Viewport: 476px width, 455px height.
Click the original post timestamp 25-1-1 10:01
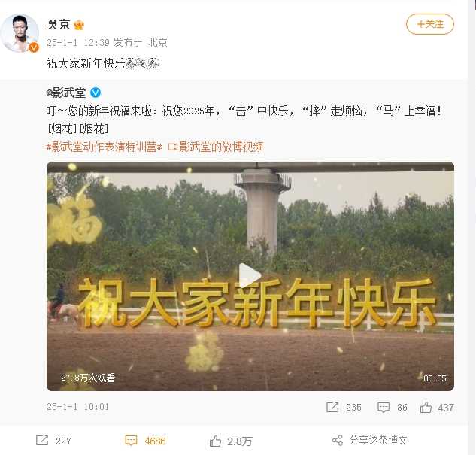pyautogui.click(x=77, y=407)
